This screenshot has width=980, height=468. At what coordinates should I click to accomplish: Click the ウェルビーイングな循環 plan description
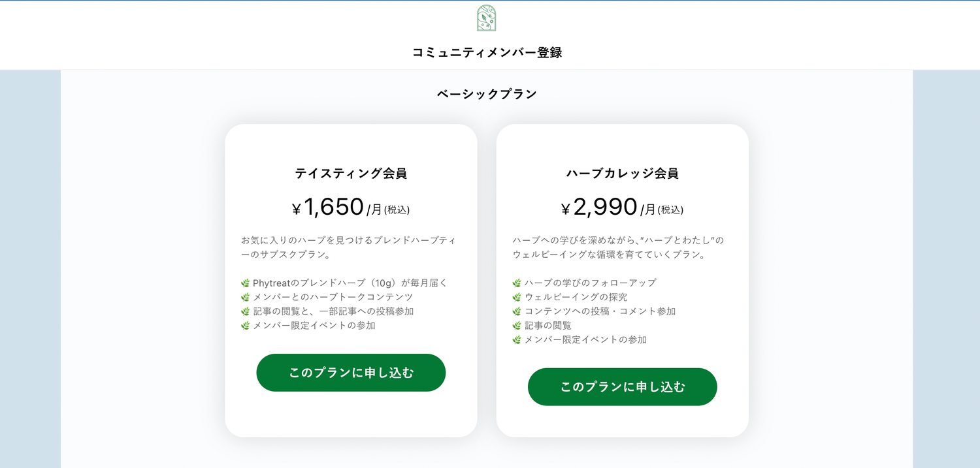coord(618,247)
